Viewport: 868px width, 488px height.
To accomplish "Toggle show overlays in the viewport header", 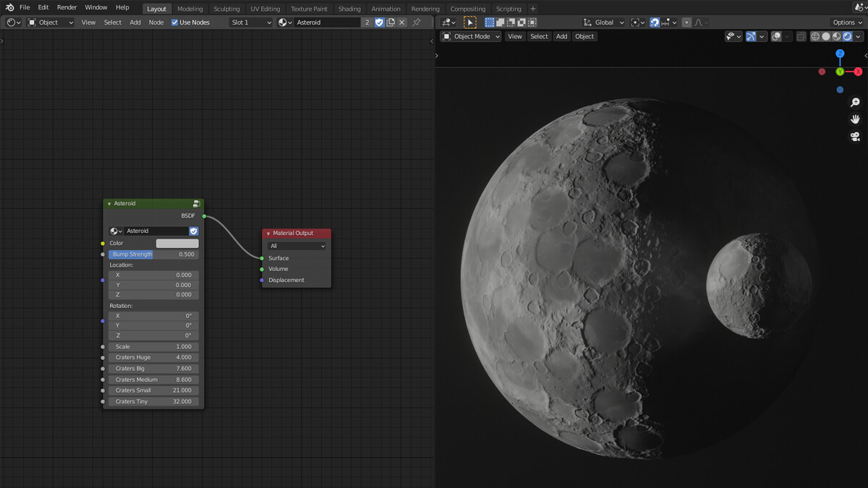I will 775,36.
